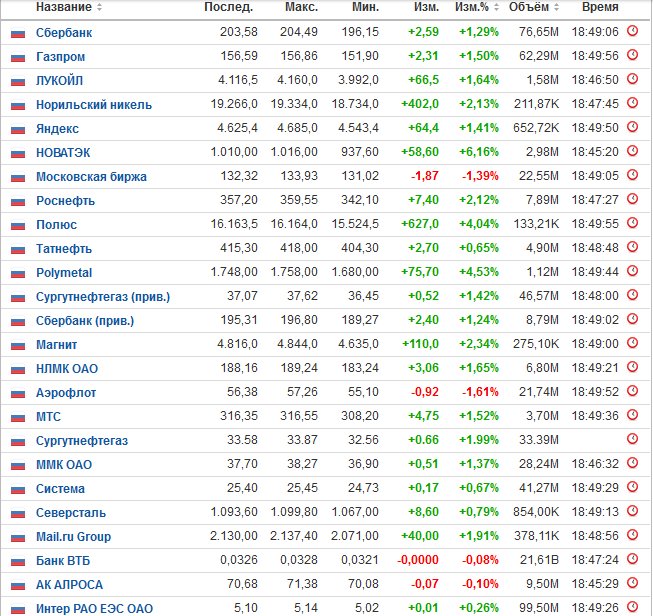The width and height of the screenshot is (653, 616).
Task: Click the clock icon in Сургутнефтегаз 33.58 row
Action: tap(632, 439)
